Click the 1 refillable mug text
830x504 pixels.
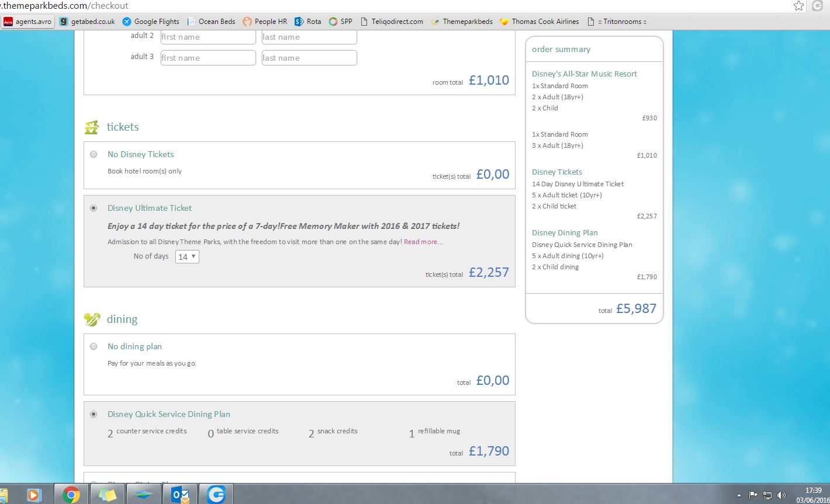click(434, 432)
